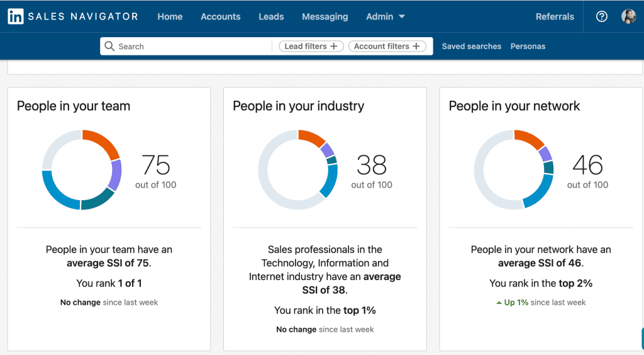Screen dimensions: 644x355
Task: Open the Personas link
Action: pyautogui.click(x=528, y=47)
